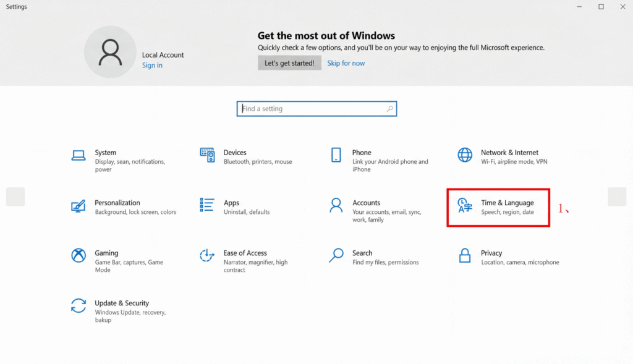This screenshot has height=364, width=633.
Task: Click the magnifier in the search box
Action: [x=389, y=109]
